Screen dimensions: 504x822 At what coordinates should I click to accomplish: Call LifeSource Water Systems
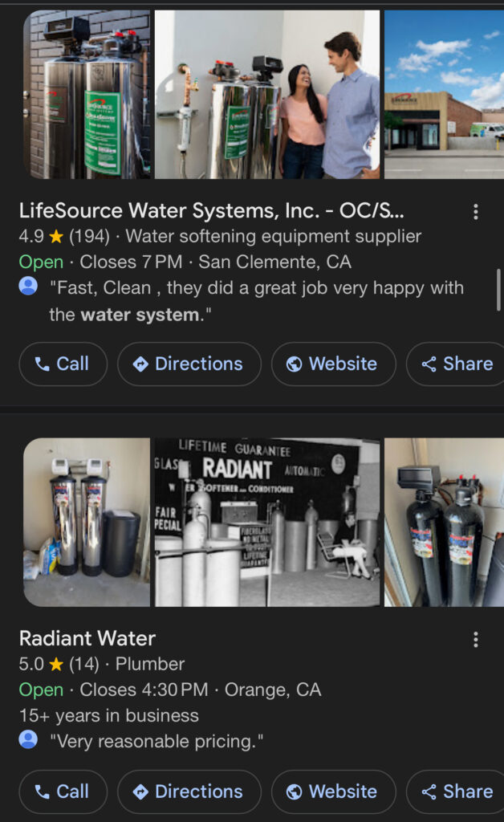[x=63, y=364]
